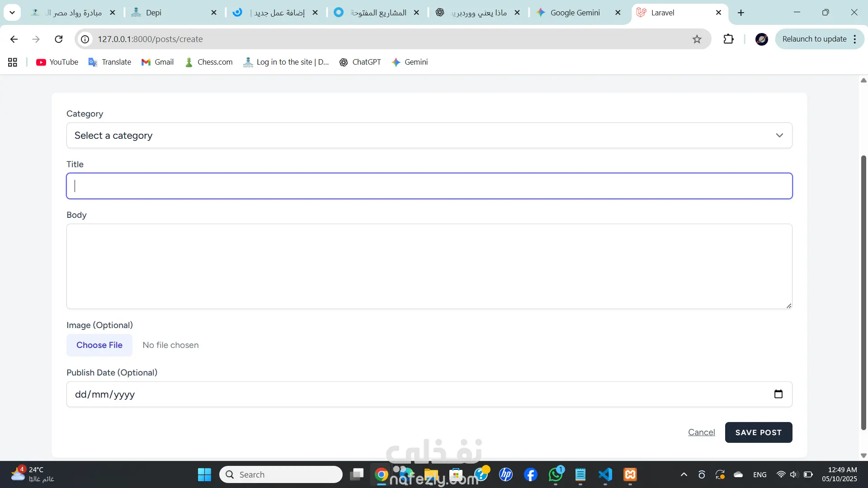Viewport: 868px width, 488px height.
Task: Open XAMPP from the taskbar
Action: pyautogui.click(x=630, y=474)
